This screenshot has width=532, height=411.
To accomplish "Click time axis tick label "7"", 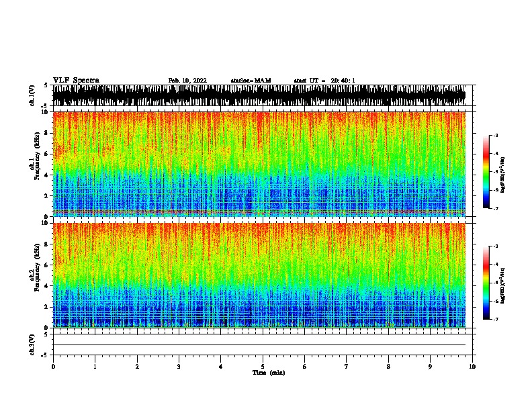I will pos(347,367).
